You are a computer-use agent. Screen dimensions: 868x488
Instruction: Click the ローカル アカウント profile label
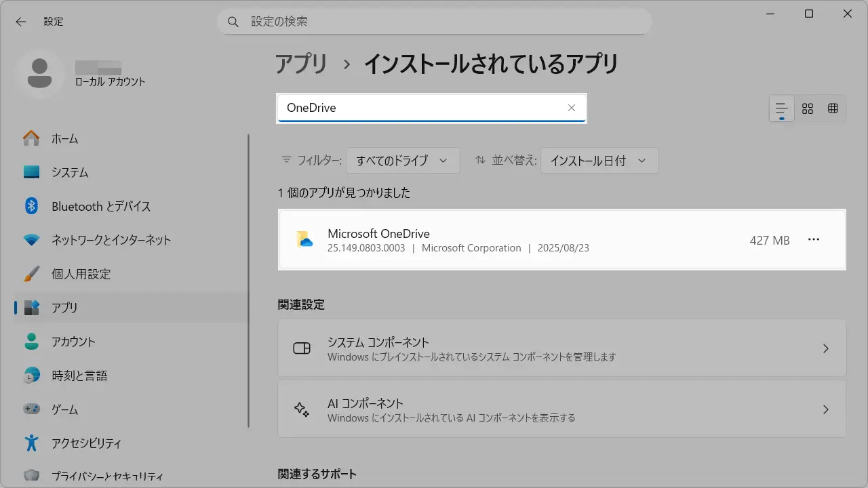(111, 82)
